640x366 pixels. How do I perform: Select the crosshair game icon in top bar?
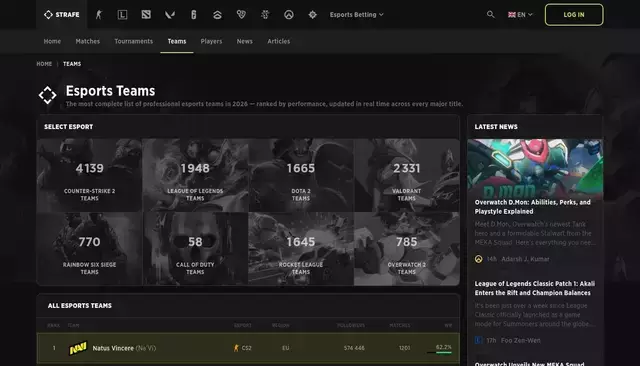coord(313,15)
